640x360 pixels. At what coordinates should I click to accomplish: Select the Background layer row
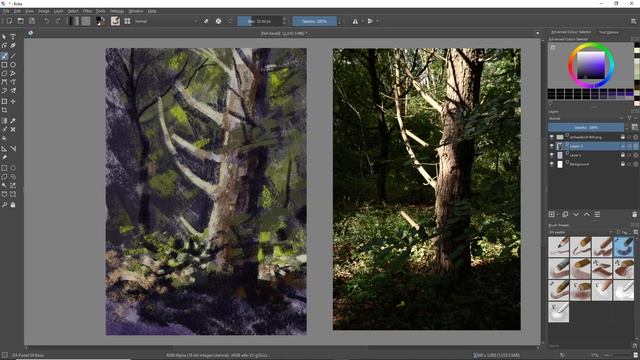click(x=593, y=164)
